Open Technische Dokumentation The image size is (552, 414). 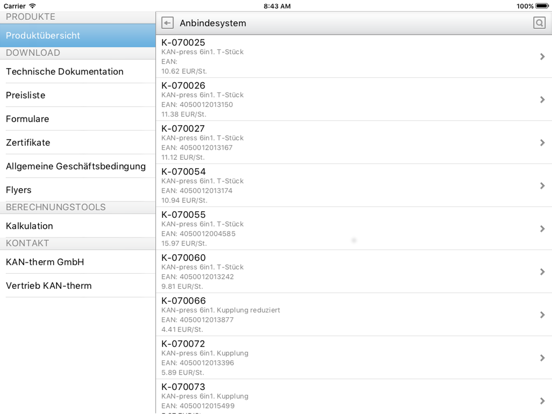[77, 71]
